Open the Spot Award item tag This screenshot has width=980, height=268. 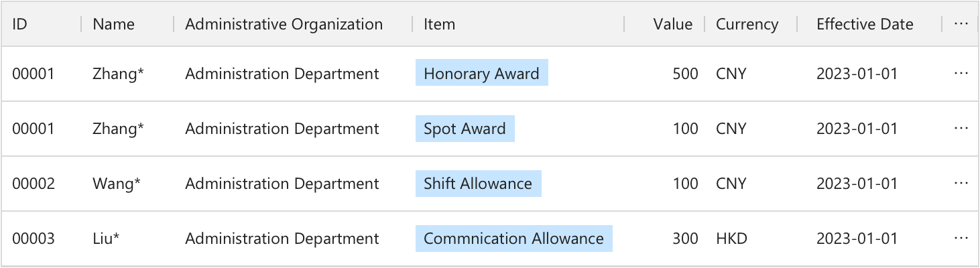pyautogui.click(x=465, y=128)
